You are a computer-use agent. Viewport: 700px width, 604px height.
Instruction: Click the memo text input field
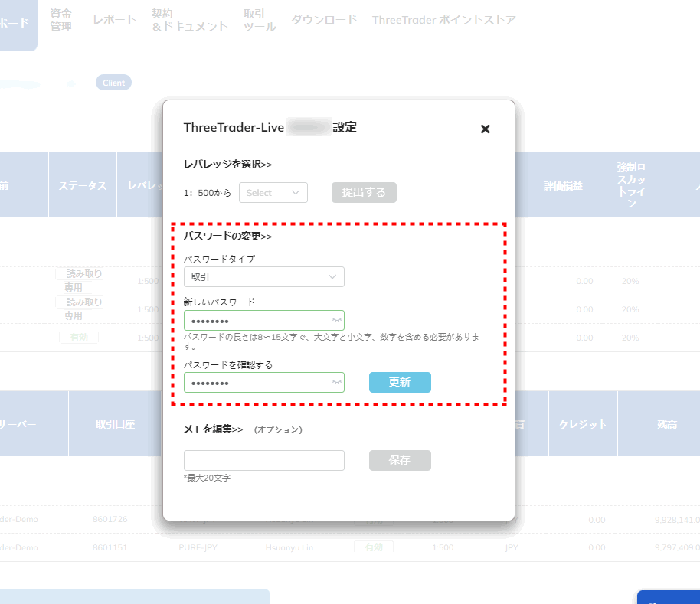tap(263, 460)
